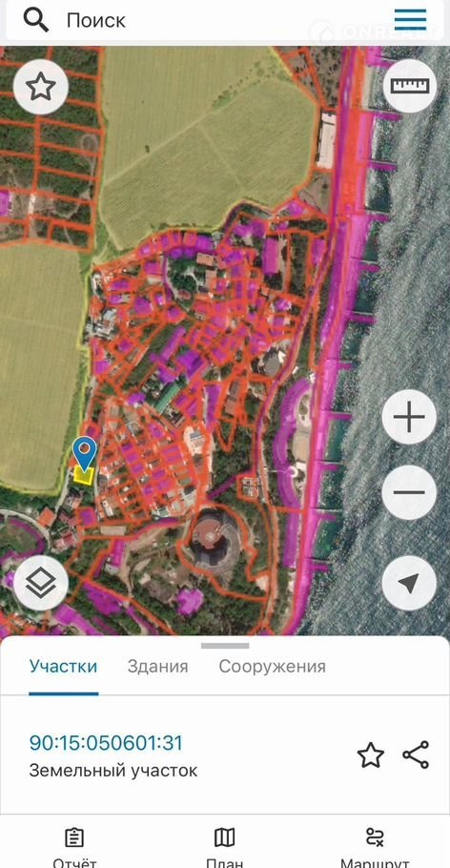Open the map layers button
The width and height of the screenshot is (450, 868).
(x=41, y=583)
